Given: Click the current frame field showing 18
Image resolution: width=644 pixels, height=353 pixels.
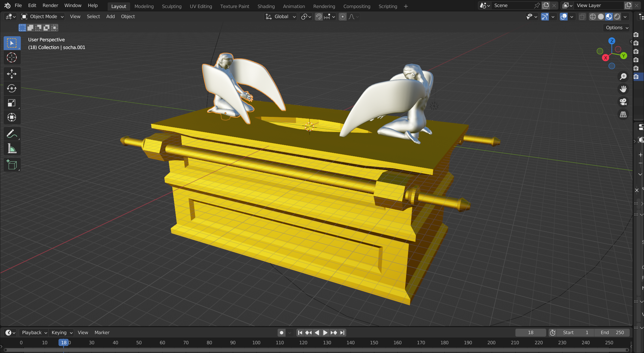Looking at the screenshot, I should pyautogui.click(x=531, y=333).
